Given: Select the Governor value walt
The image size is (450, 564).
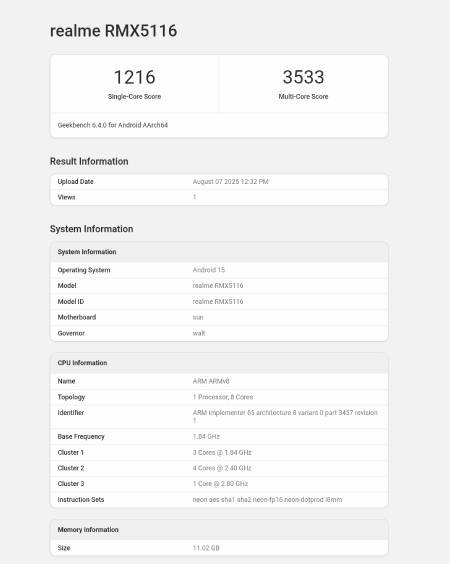Looking at the screenshot, I should (x=199, y=333).
